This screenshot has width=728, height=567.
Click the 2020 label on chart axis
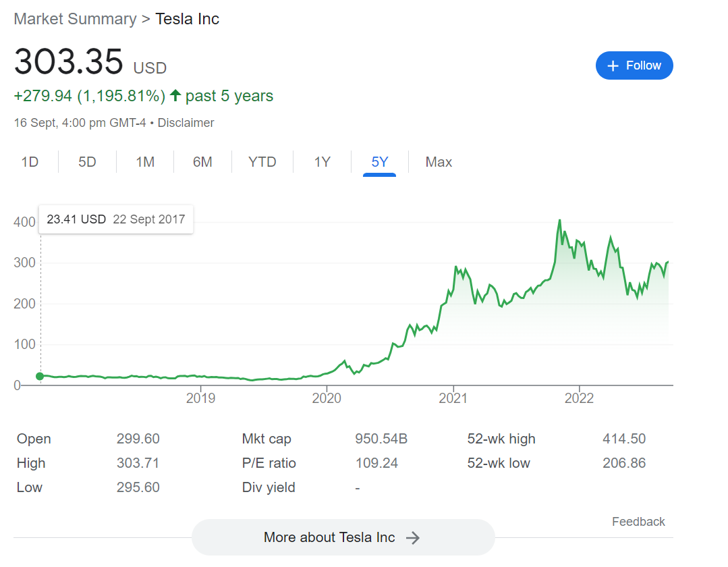[327, 398]
